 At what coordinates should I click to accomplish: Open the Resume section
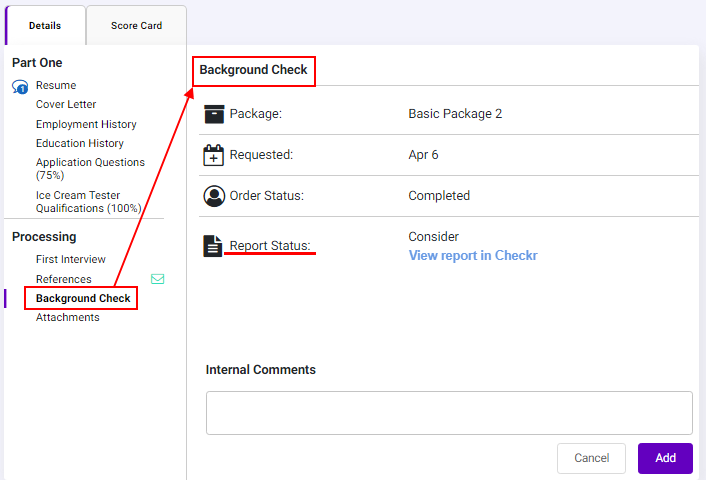(56, 85)
